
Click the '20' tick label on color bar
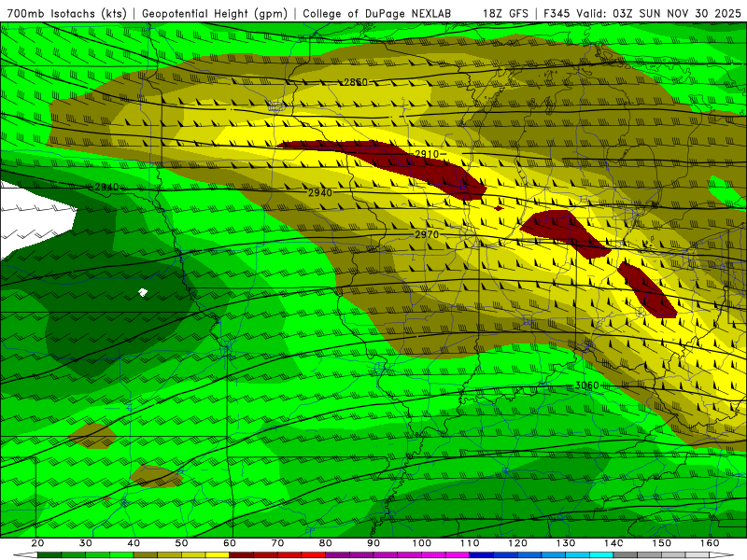click(x=37, y=543)
